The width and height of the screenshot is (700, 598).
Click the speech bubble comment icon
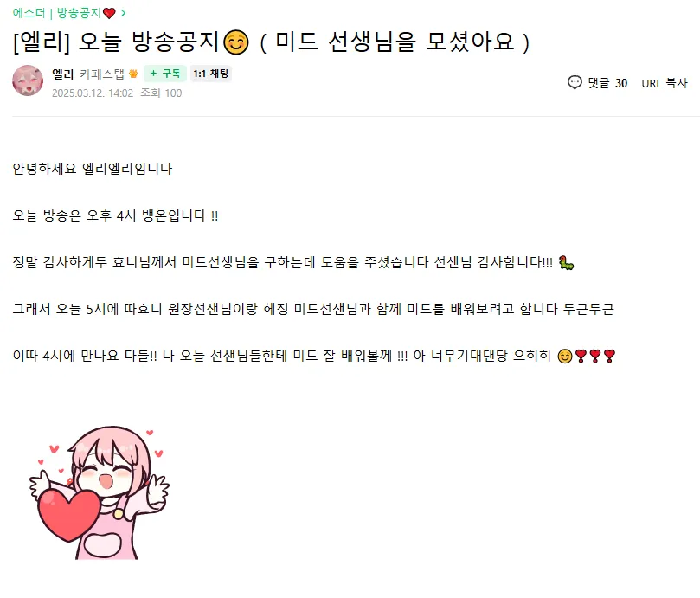point(575,82)
